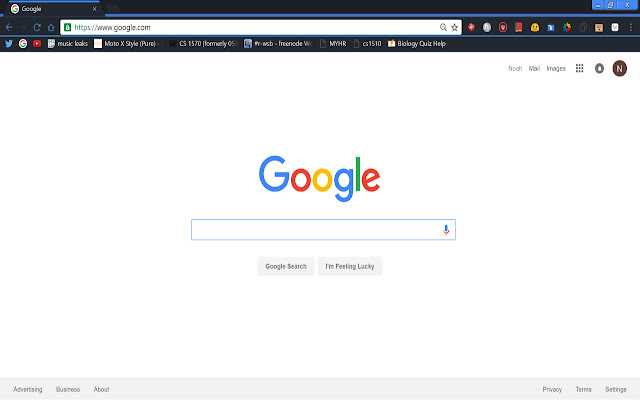Click the forward navigation arrow
Image resolution: width=640 pixels, height=400 pixels.
click(x=23, y=27)
